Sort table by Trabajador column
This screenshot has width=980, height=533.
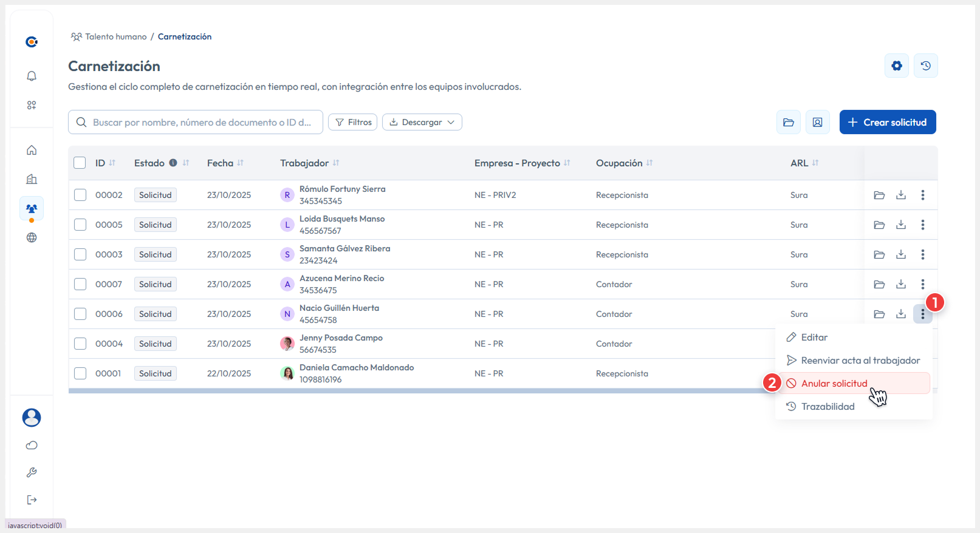(336, 163)
